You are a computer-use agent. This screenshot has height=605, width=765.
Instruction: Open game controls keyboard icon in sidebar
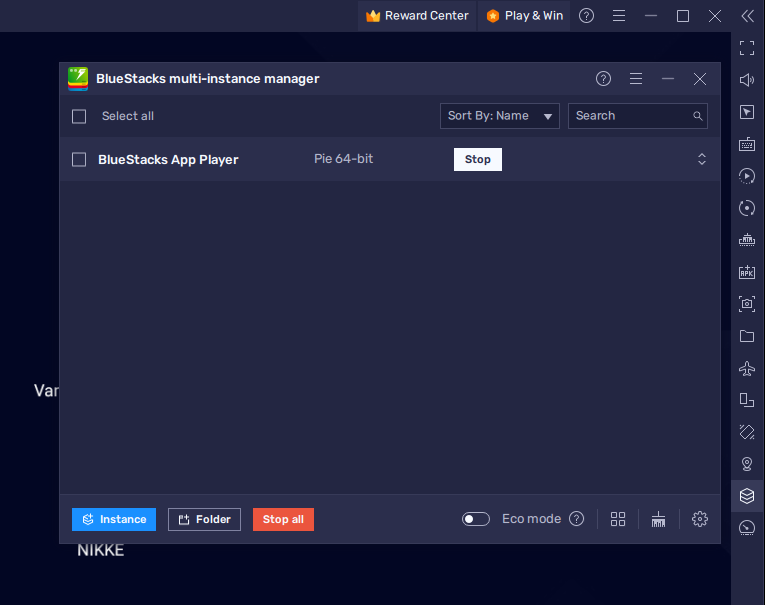pos(747,144)
